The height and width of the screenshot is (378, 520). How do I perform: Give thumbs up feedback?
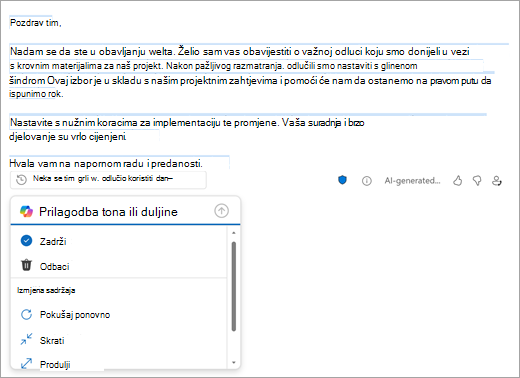click(x=458, y=181)
